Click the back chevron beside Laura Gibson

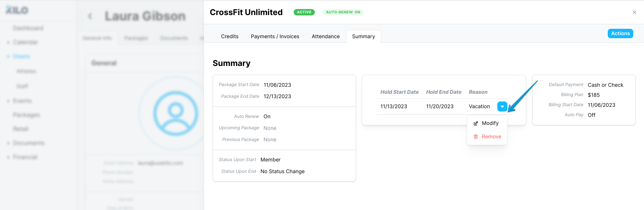90,16
